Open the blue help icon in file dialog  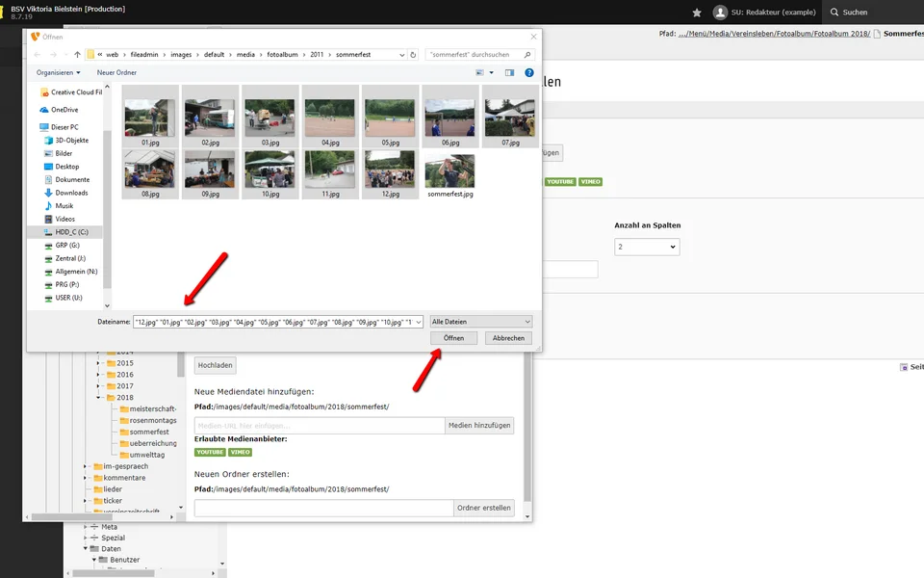pyautogui.click(x=528, y=73)
